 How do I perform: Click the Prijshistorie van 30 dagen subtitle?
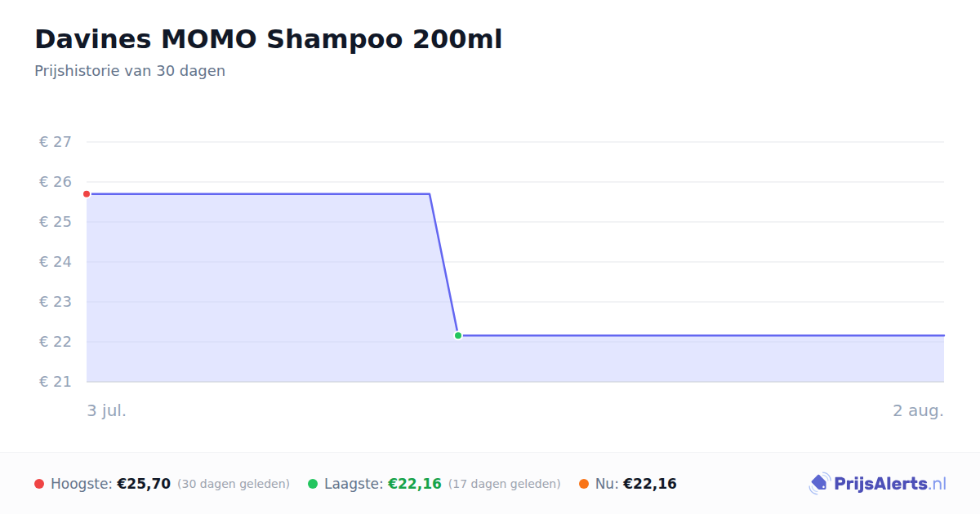[130, 71]
